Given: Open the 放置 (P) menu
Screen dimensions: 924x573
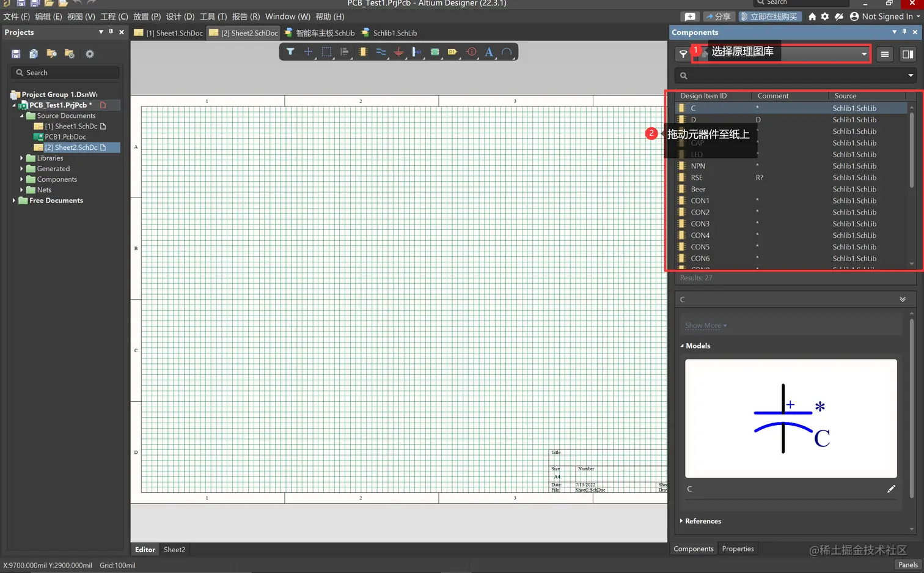Looking at the screenshot, I should (x=147, y=17).
